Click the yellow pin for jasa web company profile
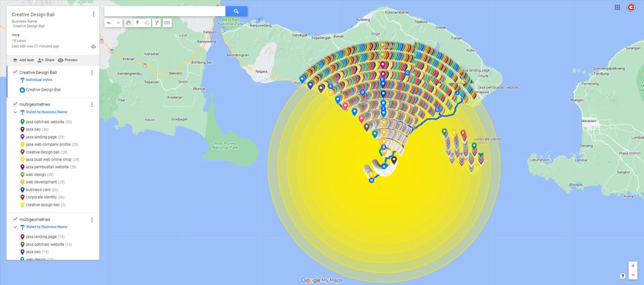Image resolution: width=644 pixels, height=285 pixels. point(22,144)
